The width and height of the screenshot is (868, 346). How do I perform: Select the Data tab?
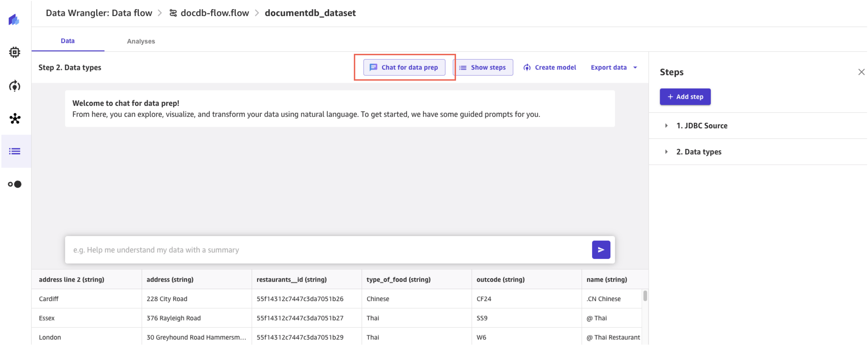pos(67,41)
